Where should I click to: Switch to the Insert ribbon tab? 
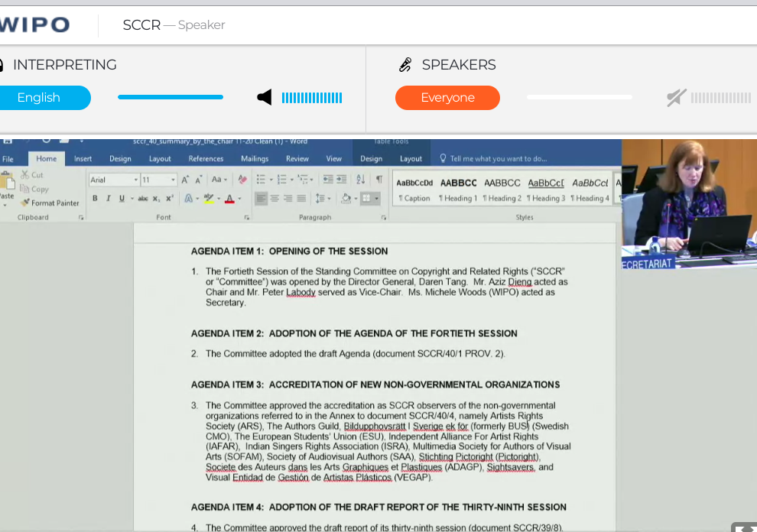click(83, 159)
